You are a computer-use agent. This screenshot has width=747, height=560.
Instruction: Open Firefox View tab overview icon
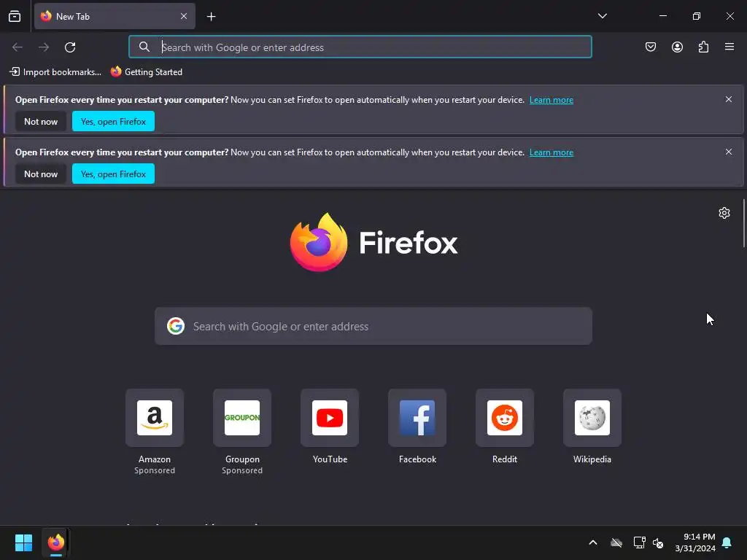(x=15, y=16)
